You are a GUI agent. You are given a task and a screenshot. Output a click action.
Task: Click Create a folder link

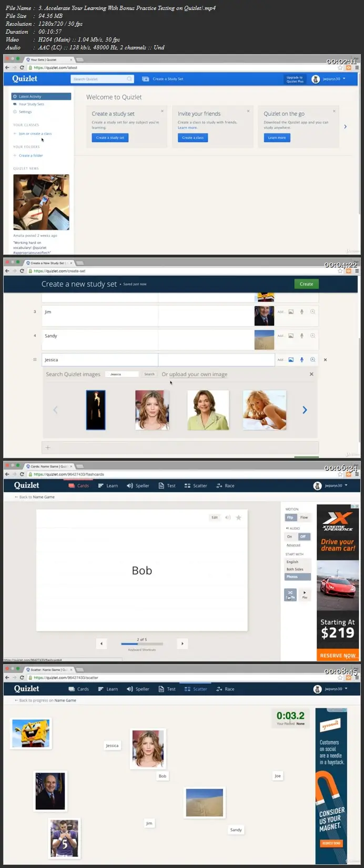pyautogui.click(x=31, y=156)
